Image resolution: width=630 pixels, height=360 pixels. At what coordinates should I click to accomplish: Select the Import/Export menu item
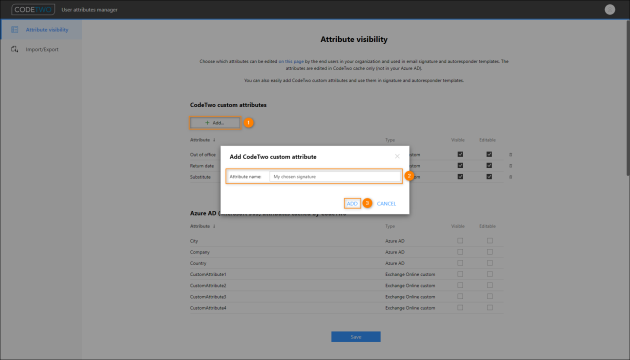(41, 49)
